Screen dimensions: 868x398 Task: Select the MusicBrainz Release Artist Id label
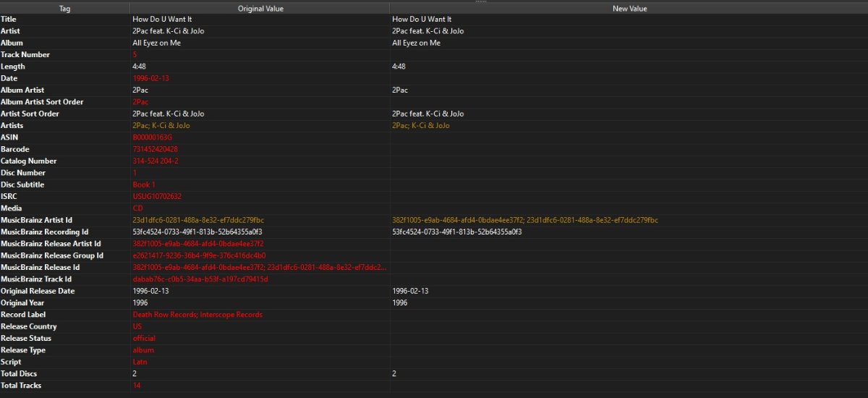pos(51,243)
